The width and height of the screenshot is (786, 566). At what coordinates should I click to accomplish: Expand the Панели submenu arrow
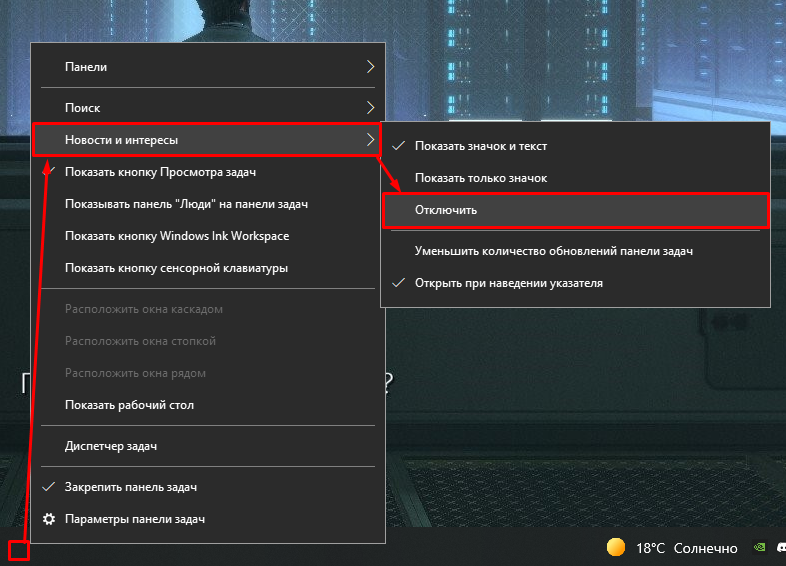coord(370,67)
